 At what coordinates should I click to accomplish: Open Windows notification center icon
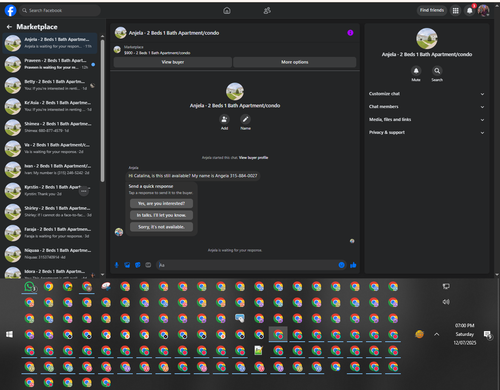(x=487, y=334)
